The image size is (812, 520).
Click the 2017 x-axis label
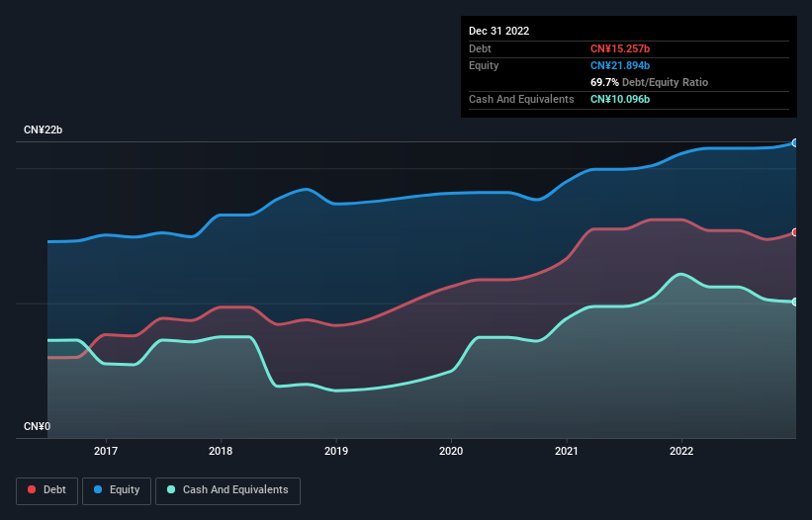(106, 451)
